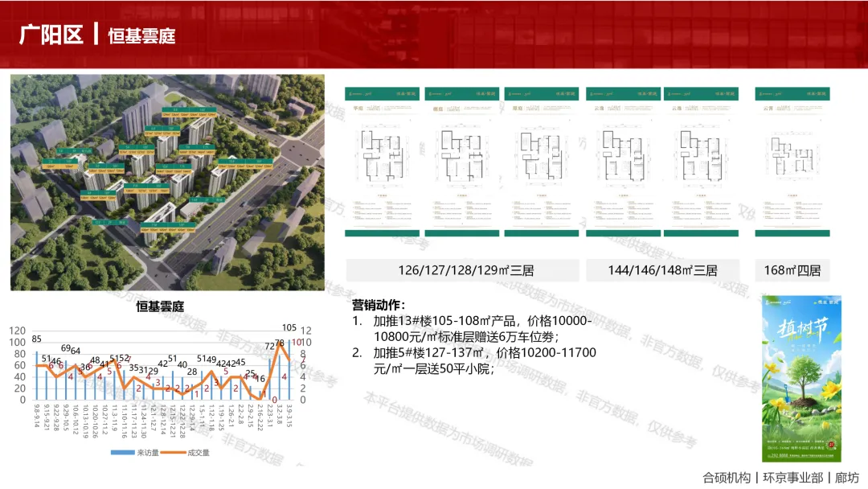
Task: Click the 元/㎡一层送50平小院 text
Action: click(x=433, y=368)
